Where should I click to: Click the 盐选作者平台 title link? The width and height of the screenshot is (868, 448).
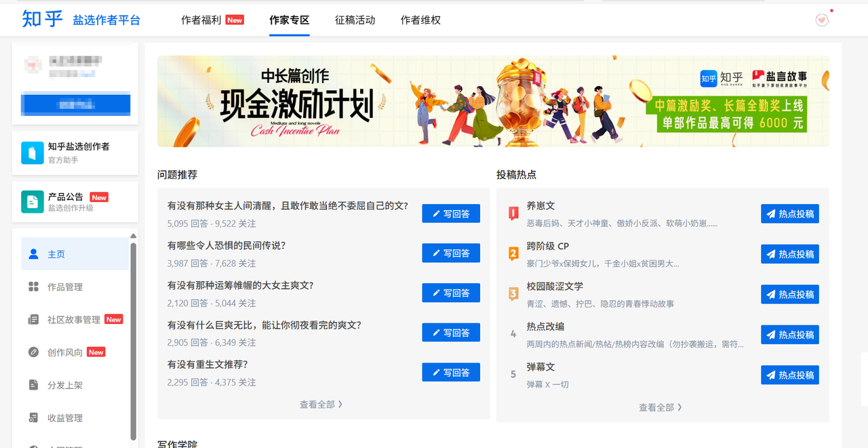point(106,20)
